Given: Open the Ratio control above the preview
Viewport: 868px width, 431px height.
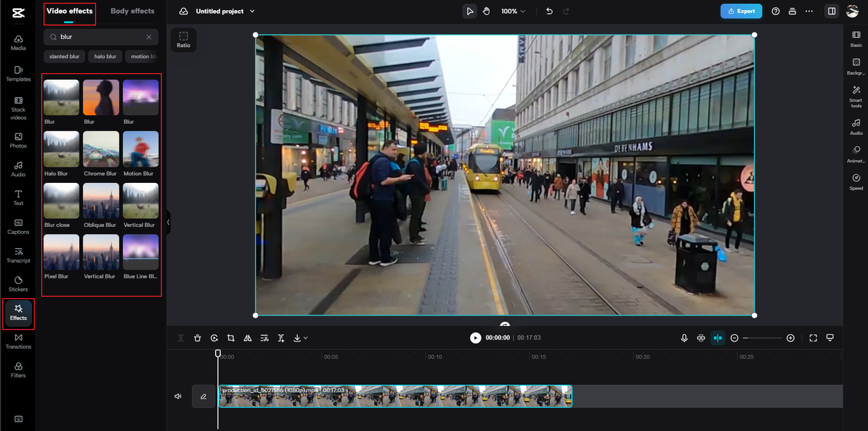Looking at the screenshot, I should pos(183,40).
